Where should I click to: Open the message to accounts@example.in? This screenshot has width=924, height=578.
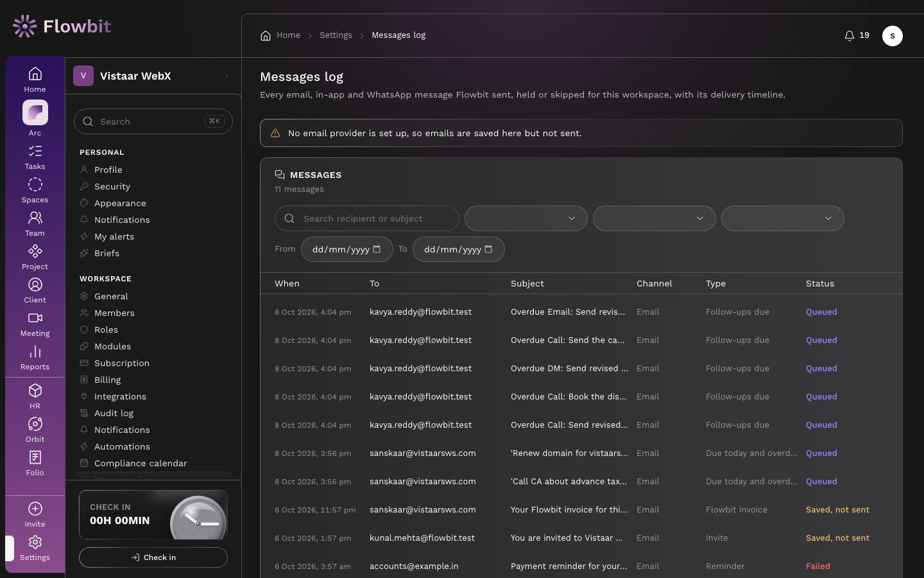click(x=581, y=566)
